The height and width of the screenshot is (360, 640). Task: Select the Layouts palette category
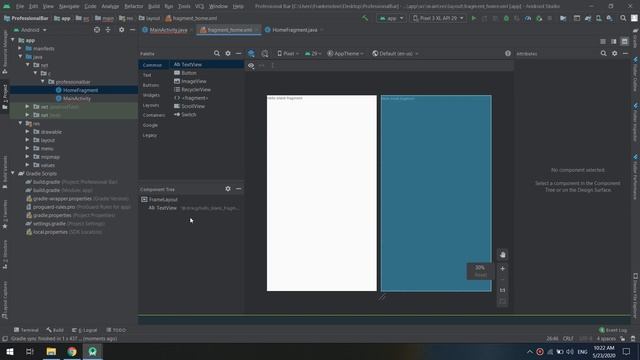coord(151,105)
